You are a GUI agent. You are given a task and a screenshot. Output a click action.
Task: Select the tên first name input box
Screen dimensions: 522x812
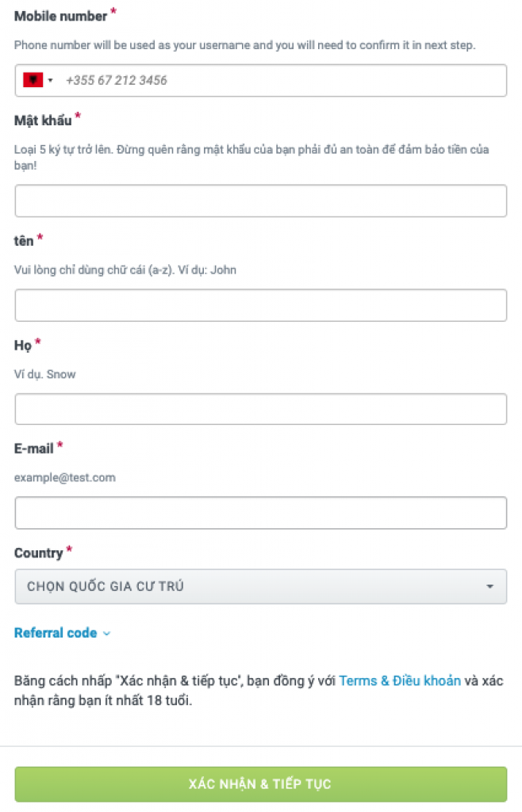pyautogui.click(x=260, y=305)
